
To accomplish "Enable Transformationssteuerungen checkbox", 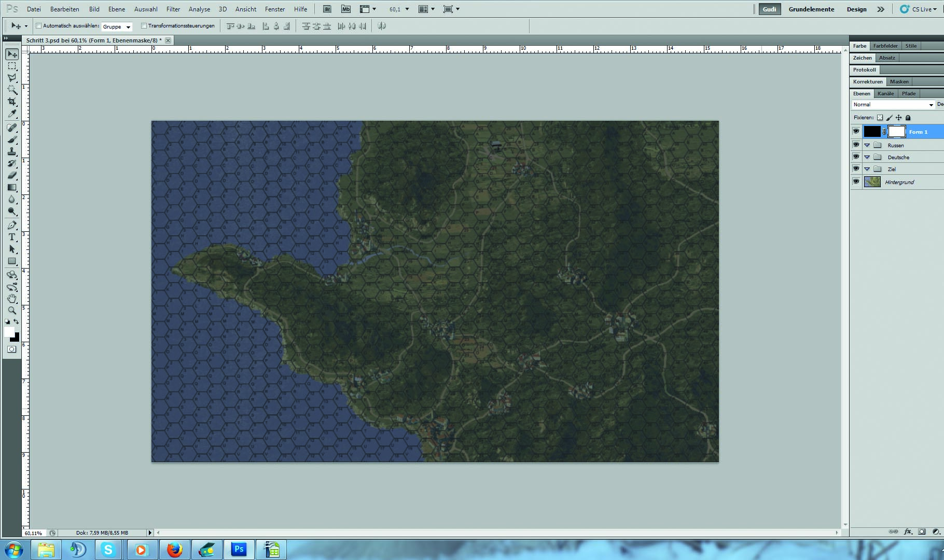I will pyautogui.click(x=144, y=26).
